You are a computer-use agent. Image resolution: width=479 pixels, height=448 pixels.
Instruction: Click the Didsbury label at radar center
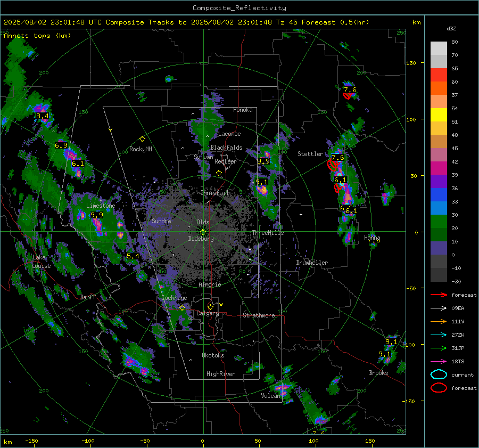click(201, 239)
